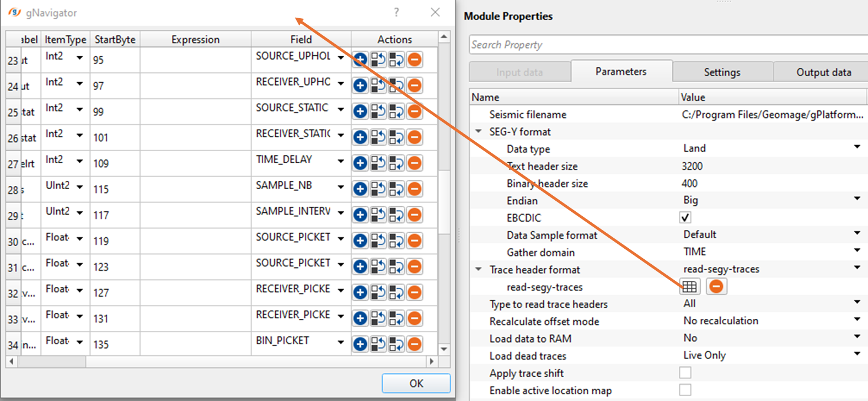Open the Endian dropdown showing Big
Image resolution: width=868 pixels, height=401 pixels.
[856, 200]
